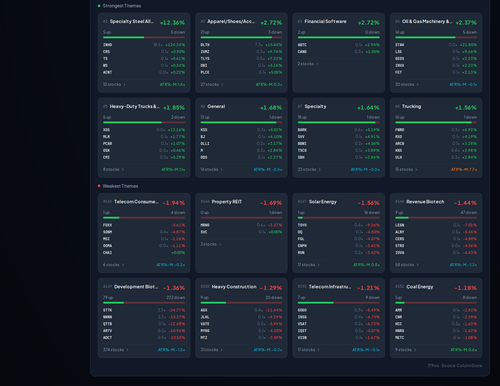Click the orange ATR% value in Trucking card
Screen dimensions: 500x386
pos(464,169)
